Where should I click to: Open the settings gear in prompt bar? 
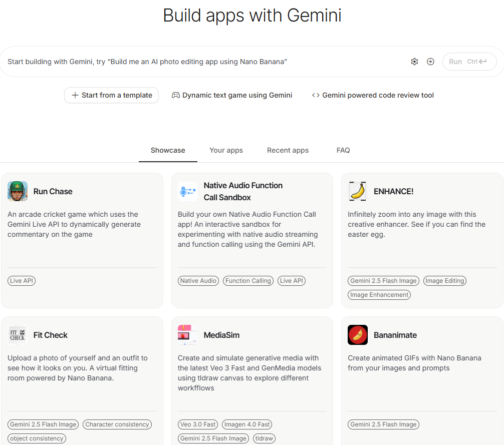tap(414, 62)
